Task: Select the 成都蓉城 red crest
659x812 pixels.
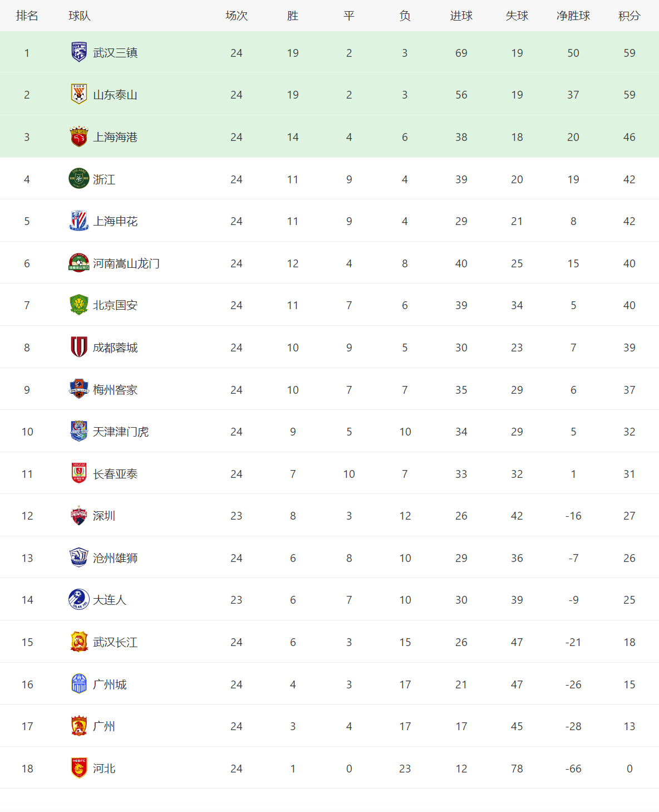Action: [x=79, y=347]
